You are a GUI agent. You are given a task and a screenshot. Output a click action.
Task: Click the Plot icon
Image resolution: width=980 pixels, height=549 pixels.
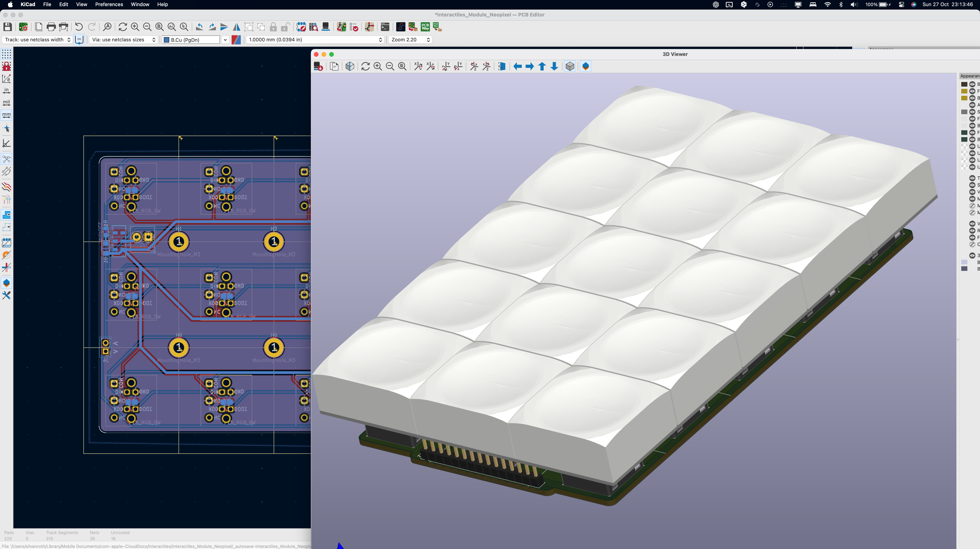tap(64, 27)
